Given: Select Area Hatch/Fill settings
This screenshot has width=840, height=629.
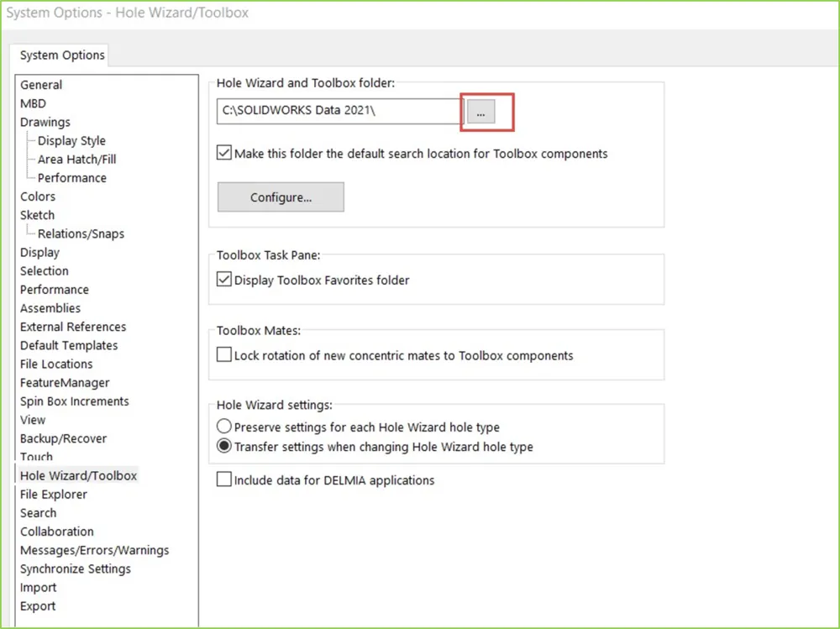Looking at the screenshot, I should [x=76, y=160].
